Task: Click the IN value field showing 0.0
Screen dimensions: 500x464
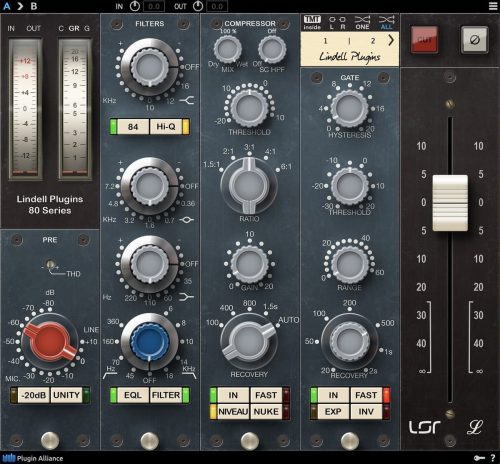Action: tap(154, 6)
